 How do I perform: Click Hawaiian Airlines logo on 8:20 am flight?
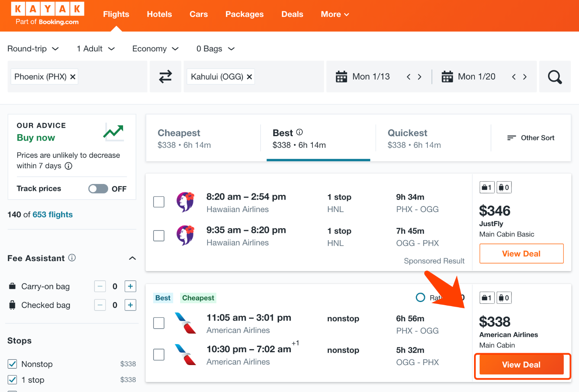(x=185, y=202)
